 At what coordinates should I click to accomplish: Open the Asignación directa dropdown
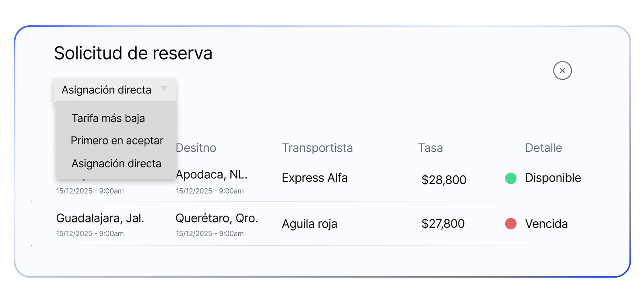(x=115, y=89)
